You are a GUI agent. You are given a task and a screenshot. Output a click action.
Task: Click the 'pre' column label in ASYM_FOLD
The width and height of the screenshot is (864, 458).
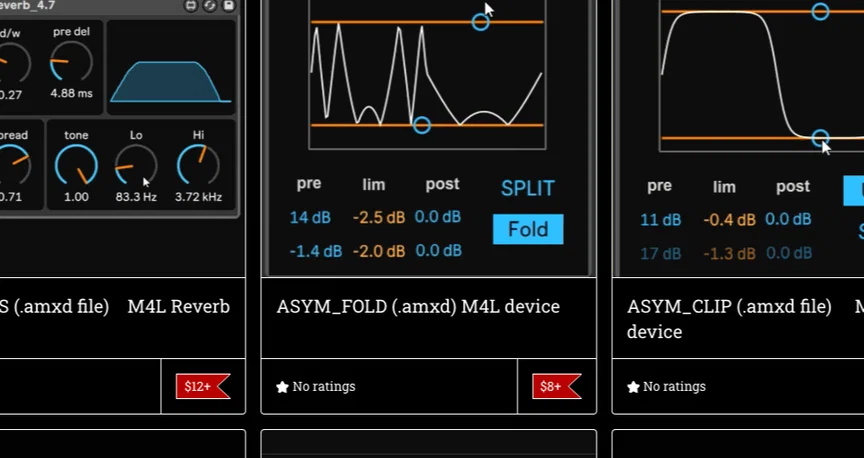(x=309, y=184)
